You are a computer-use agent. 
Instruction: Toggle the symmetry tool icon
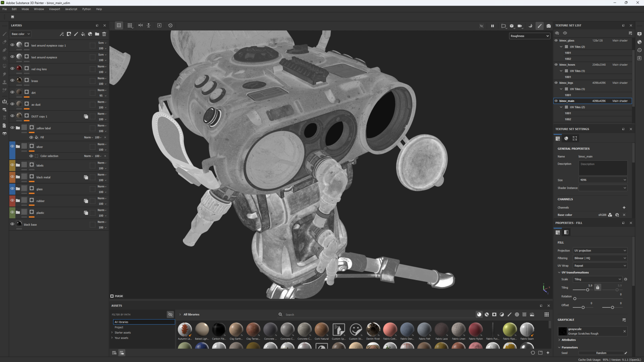pos(141,25)
